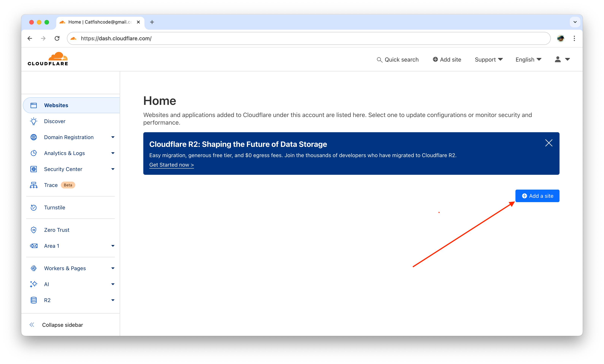Open browser three-dot menu
This screenshot has height=364, width=604.
click(574, 38)
